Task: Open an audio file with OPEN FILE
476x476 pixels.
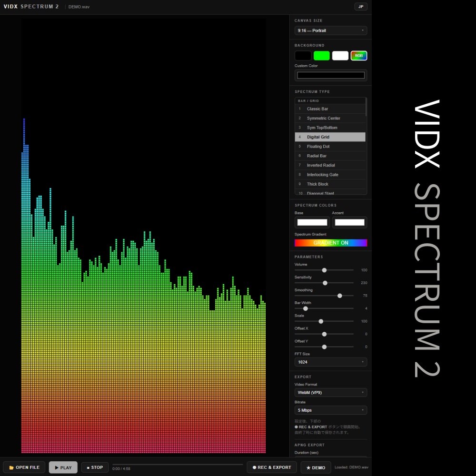Action: pyautogui.click(x=24, y=467)
